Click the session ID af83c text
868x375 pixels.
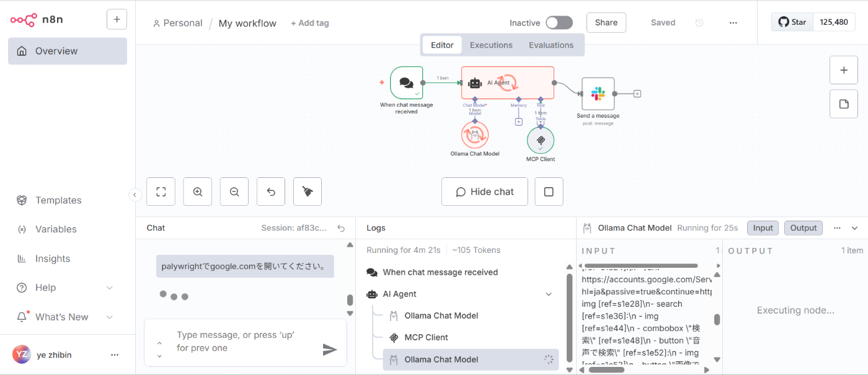(294, 228)
